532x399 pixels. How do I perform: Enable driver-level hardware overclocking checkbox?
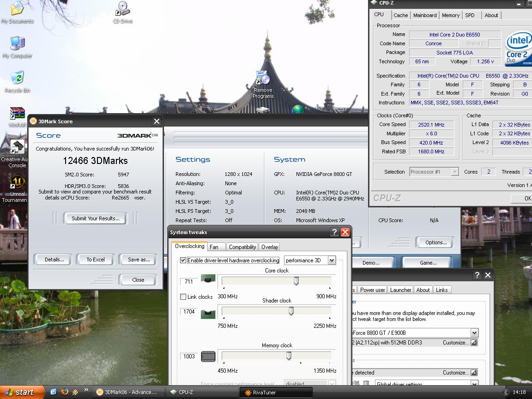pyautogui.click(x=183, y=260)
